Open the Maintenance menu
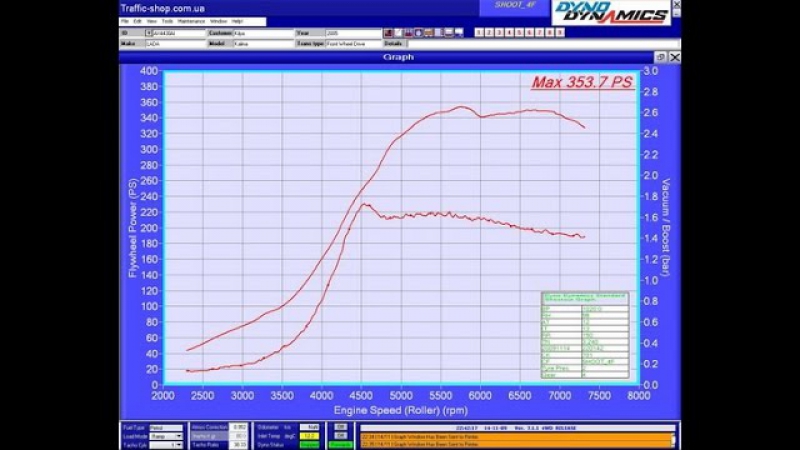The image size is (800, 450). [x=191, y=21]
